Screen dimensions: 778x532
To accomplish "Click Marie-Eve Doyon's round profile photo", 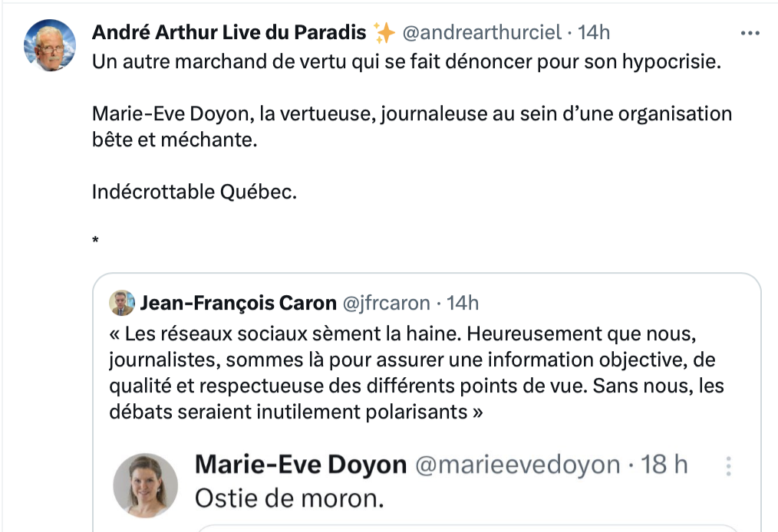I will [145, 485].
